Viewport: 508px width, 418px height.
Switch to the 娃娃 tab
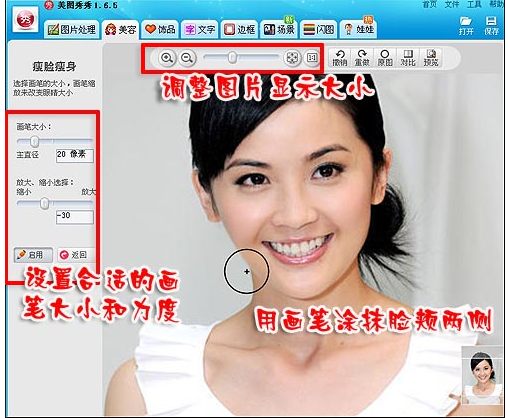[x=359, y=29]
